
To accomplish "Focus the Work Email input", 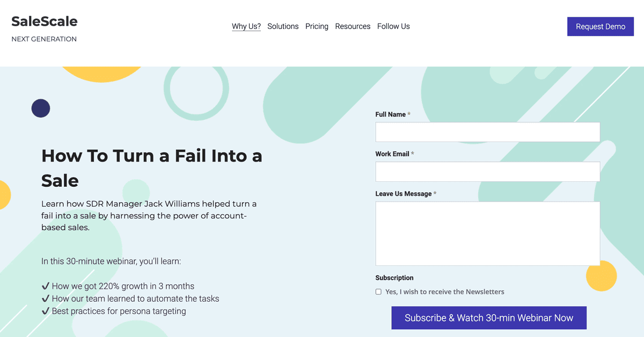I will coord(487,171).
